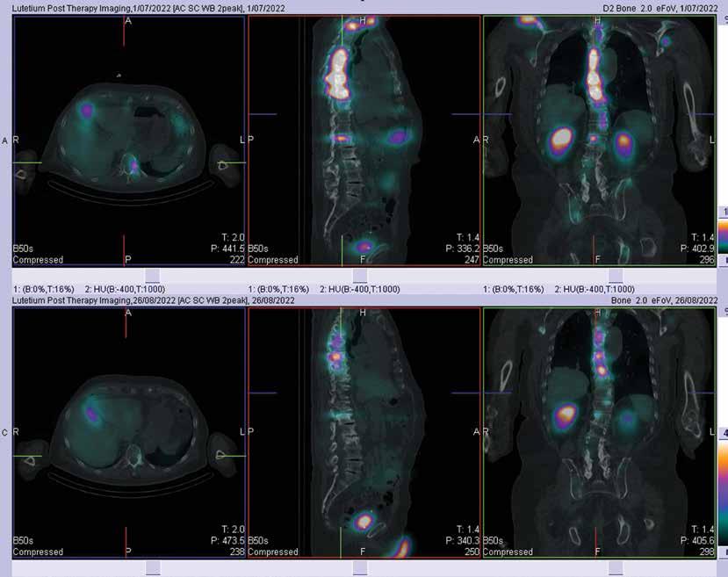Click '1: (B:0%,T:16%)' beneath the 1/07/2022 coronal view
The image size is (728, 577).
pos(513,289)
